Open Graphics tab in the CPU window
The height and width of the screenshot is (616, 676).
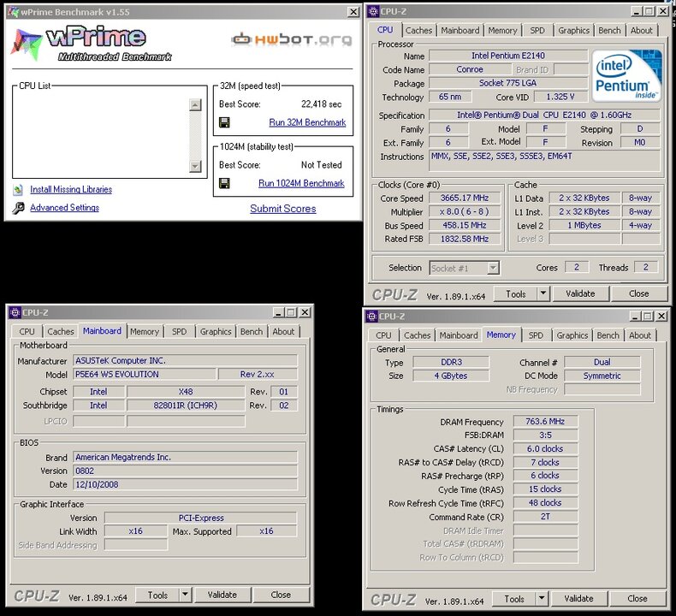[573, 31]
